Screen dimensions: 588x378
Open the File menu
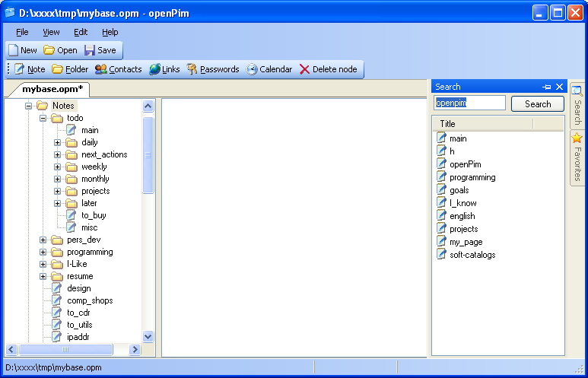coord(22,32)
